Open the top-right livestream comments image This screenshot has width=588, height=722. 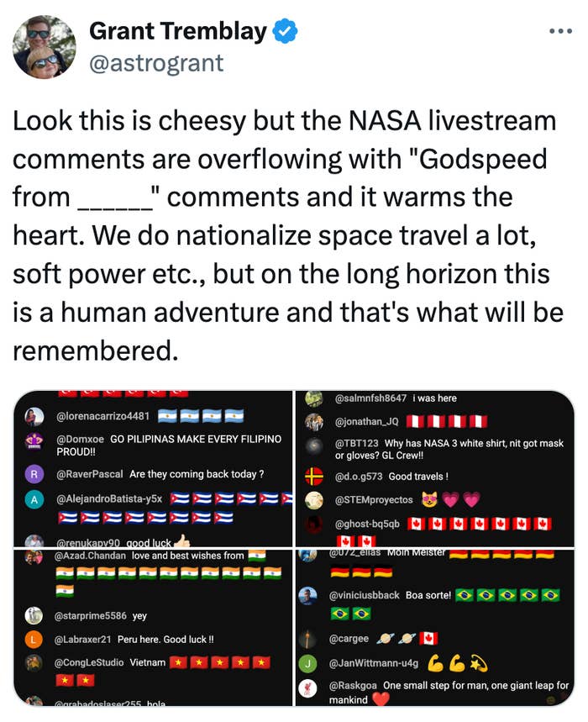coord(433,467)
